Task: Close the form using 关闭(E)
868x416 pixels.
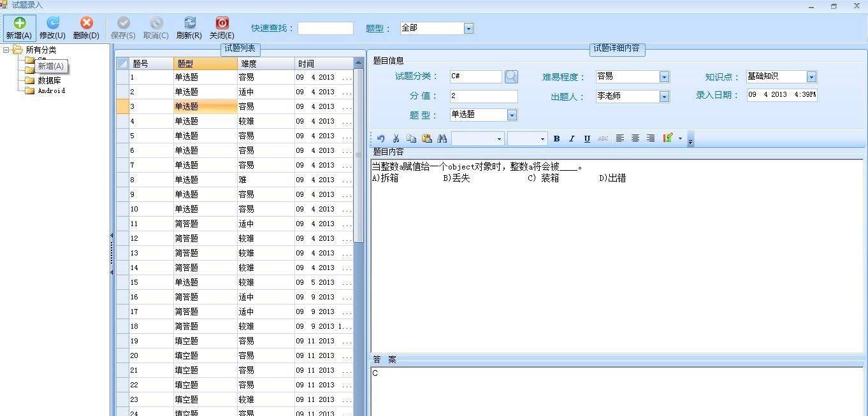Action: pos(222,28)
